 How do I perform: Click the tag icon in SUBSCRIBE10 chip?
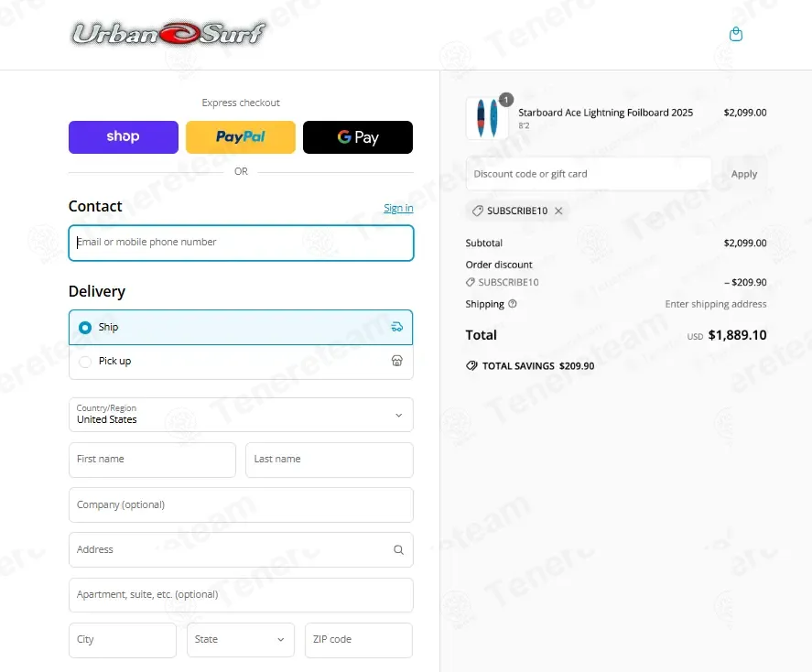pos(478,211)
